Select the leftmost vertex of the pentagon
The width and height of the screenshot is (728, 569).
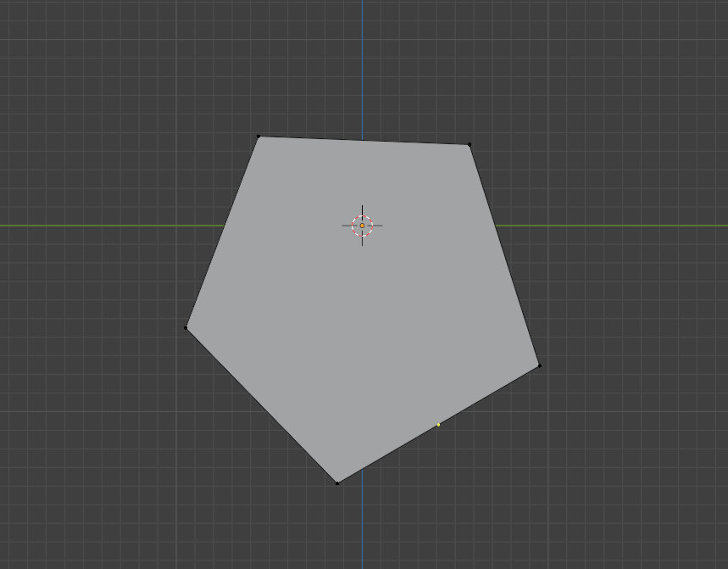point(186,328)
